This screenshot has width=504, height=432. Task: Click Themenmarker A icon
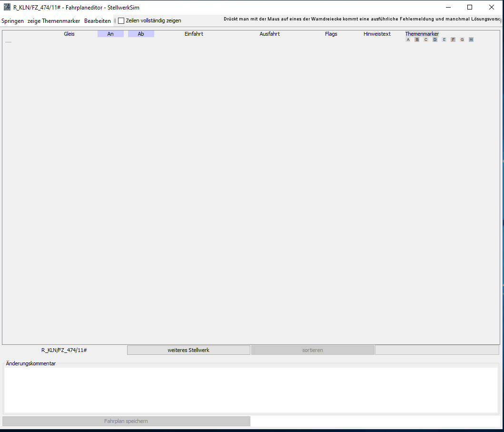408,40
